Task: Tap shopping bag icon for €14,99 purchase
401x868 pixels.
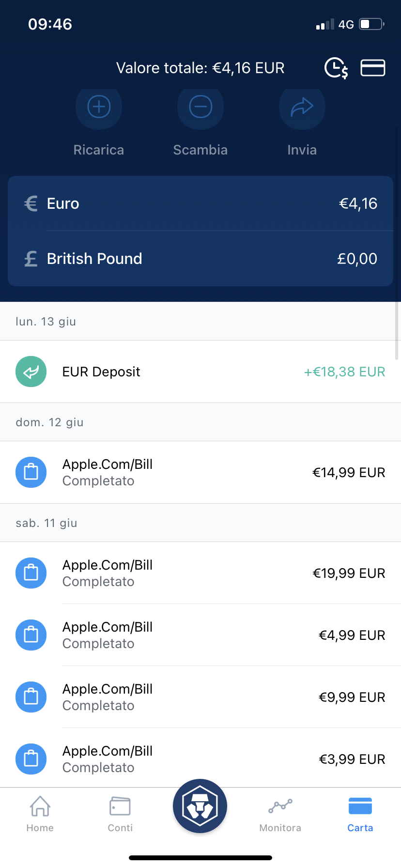Action: pos(31,472)
